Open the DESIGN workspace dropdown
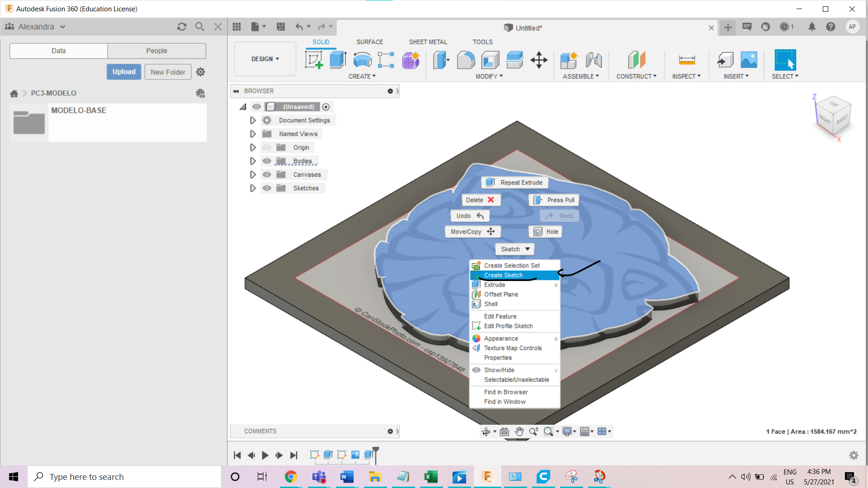 click(x=265, y=59)
